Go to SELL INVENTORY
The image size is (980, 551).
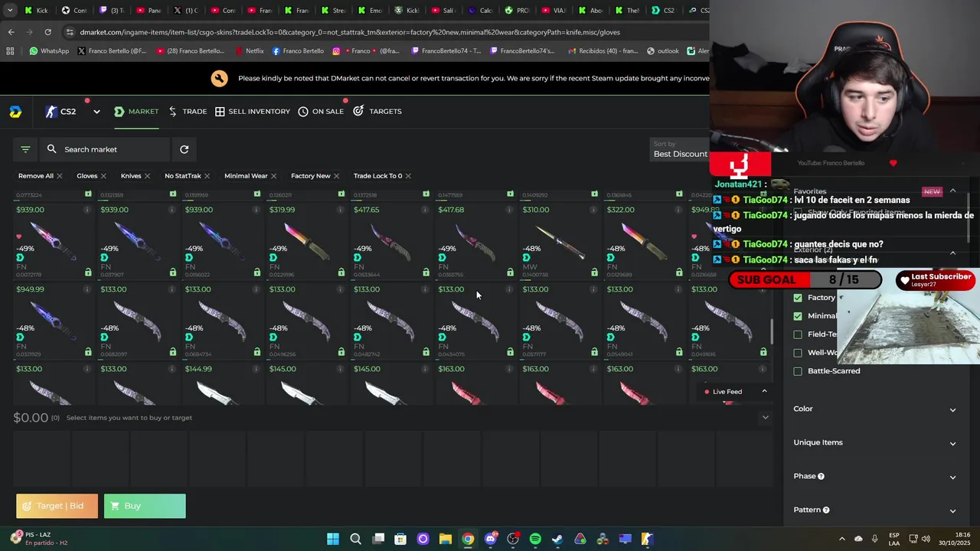[253, 111]
